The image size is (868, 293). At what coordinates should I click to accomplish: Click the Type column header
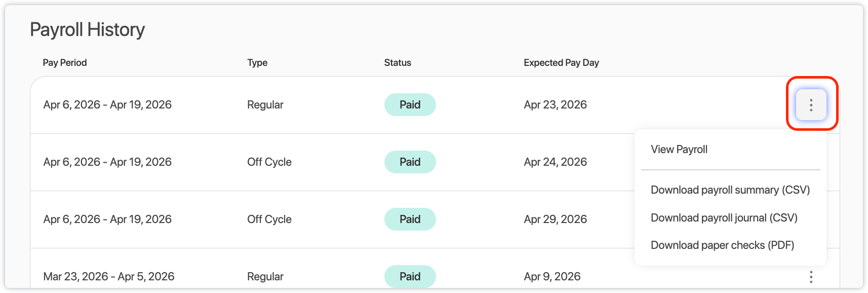(x=257, y=63)
